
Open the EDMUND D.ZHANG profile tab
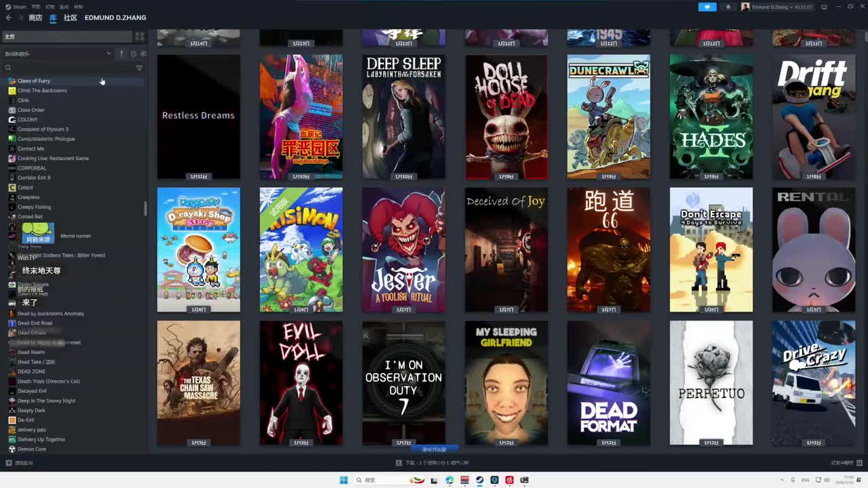click(115, 18)
